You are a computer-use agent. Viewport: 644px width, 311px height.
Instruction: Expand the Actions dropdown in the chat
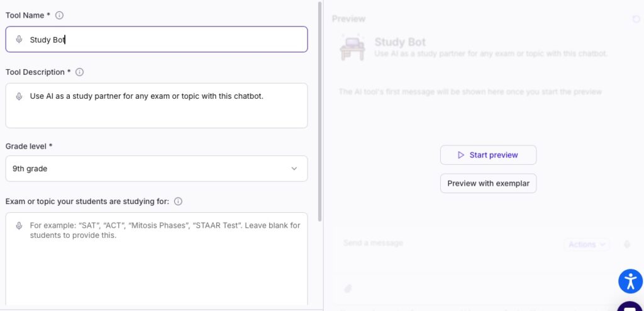[587, 244]
